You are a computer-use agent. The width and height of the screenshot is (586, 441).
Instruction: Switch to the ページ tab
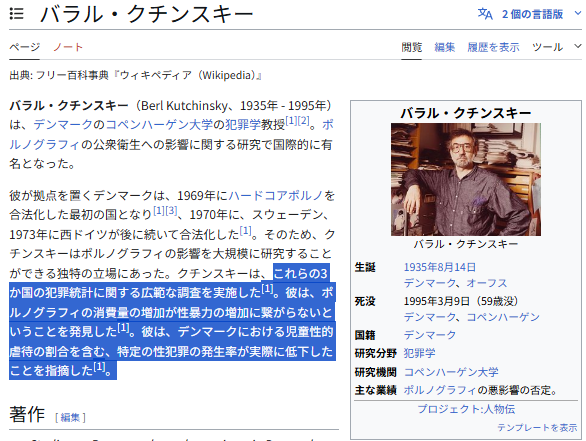point(25,47)
